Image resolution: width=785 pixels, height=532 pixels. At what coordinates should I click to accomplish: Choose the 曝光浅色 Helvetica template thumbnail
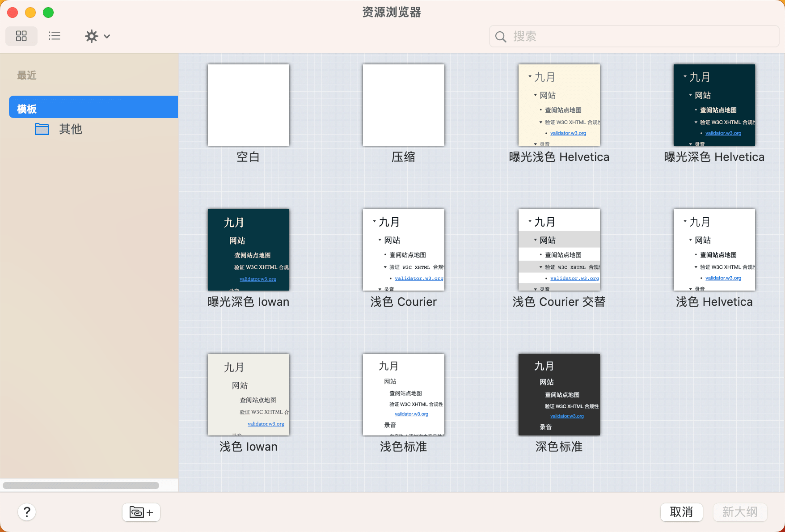pyautogui.click(x=559, y=105)
